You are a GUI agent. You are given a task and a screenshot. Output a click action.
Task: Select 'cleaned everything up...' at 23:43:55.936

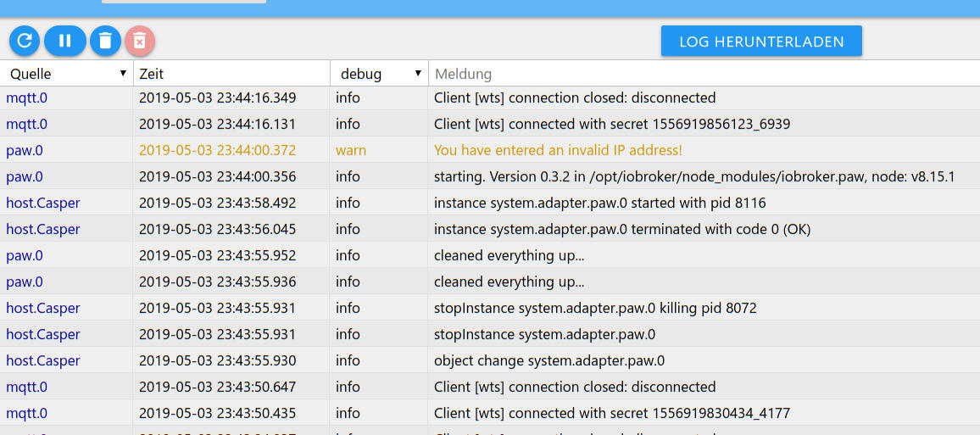(509, 282)
